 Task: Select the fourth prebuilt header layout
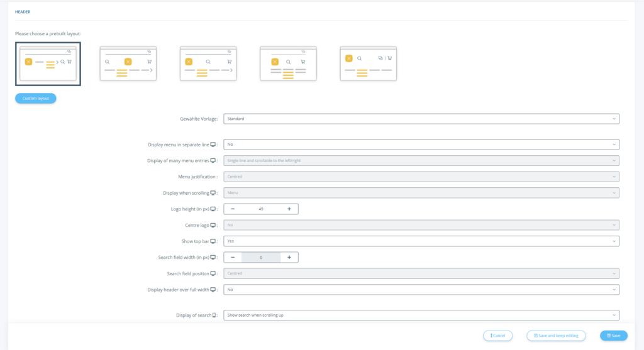(288, 63)
